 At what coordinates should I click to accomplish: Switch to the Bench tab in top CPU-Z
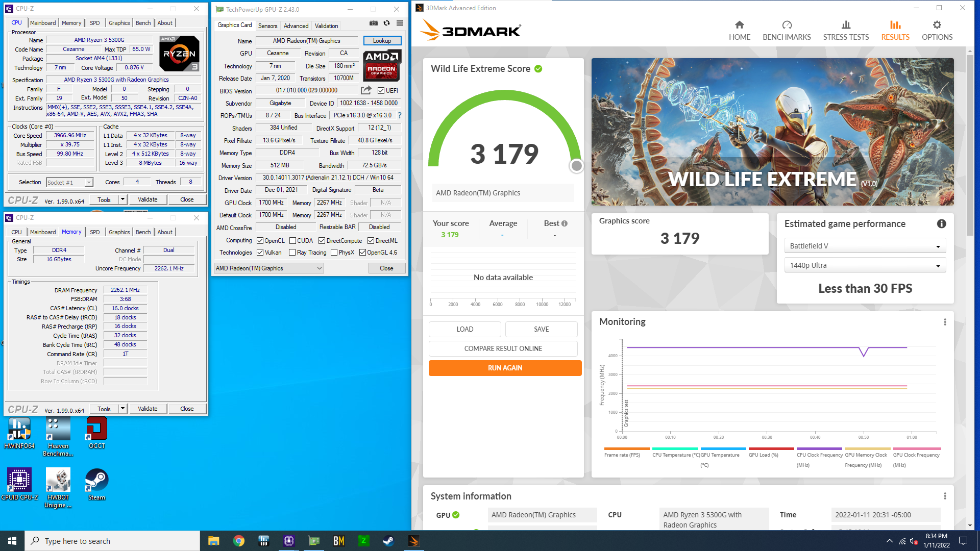click(x=143, y=23)
